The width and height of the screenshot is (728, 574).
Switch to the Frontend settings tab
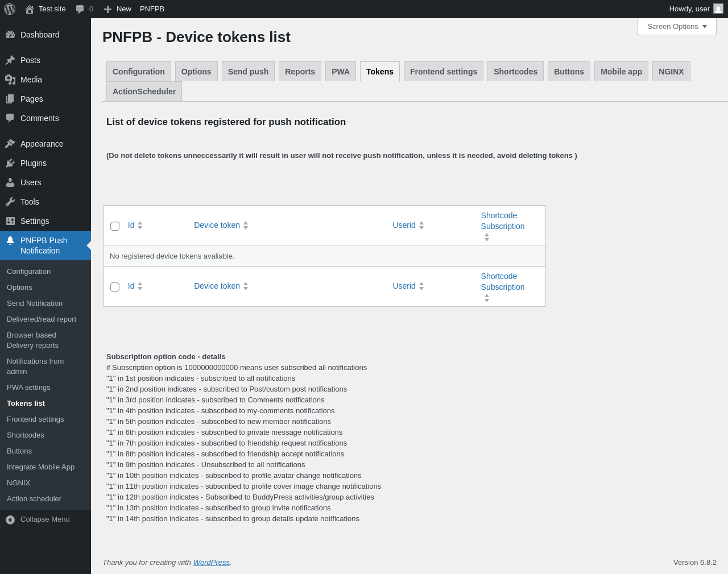click(x=444, y=72)
